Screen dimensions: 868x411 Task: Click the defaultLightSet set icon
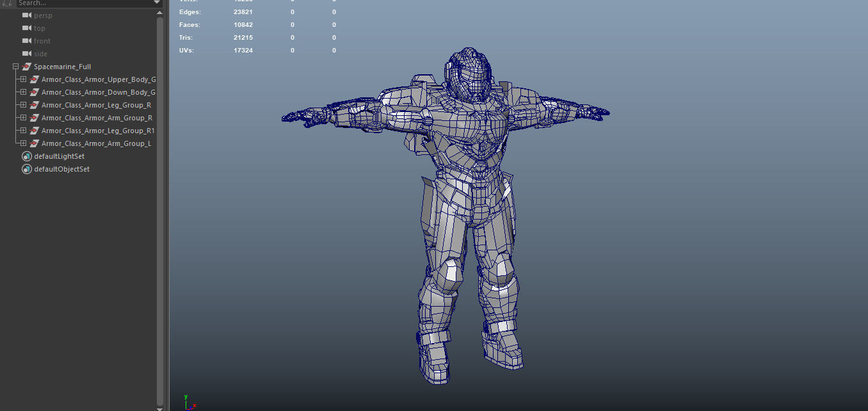(27, 156)
